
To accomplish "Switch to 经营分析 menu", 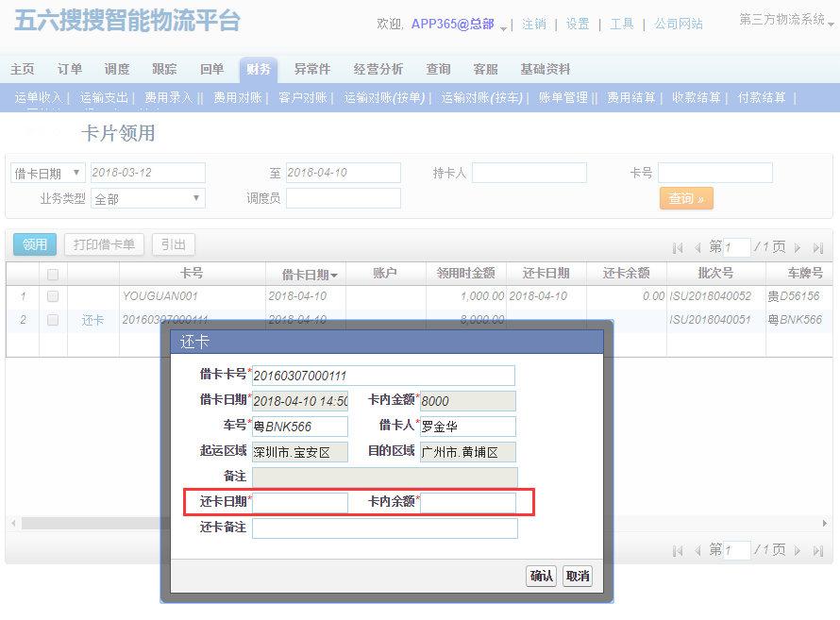I will (x=378, y=69).
